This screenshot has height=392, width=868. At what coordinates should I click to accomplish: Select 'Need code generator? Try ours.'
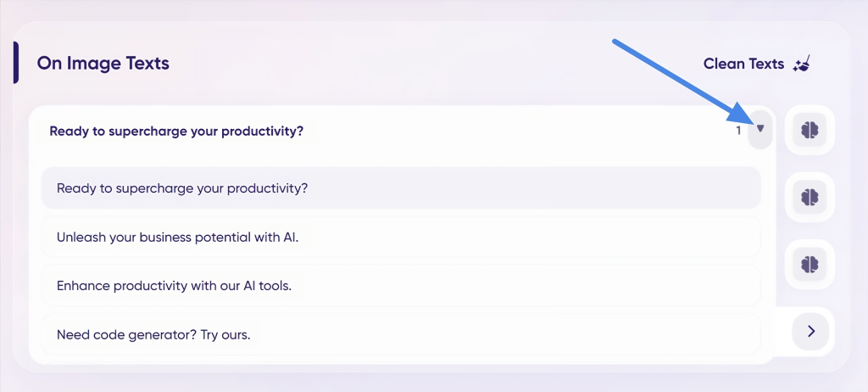tap(401, 335)
